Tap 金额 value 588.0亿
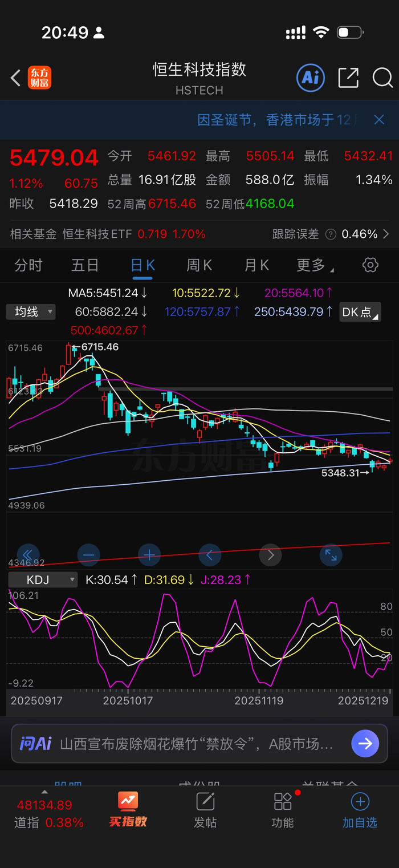The width and height of the screenshot is (399, 868). tap(270, 180)
